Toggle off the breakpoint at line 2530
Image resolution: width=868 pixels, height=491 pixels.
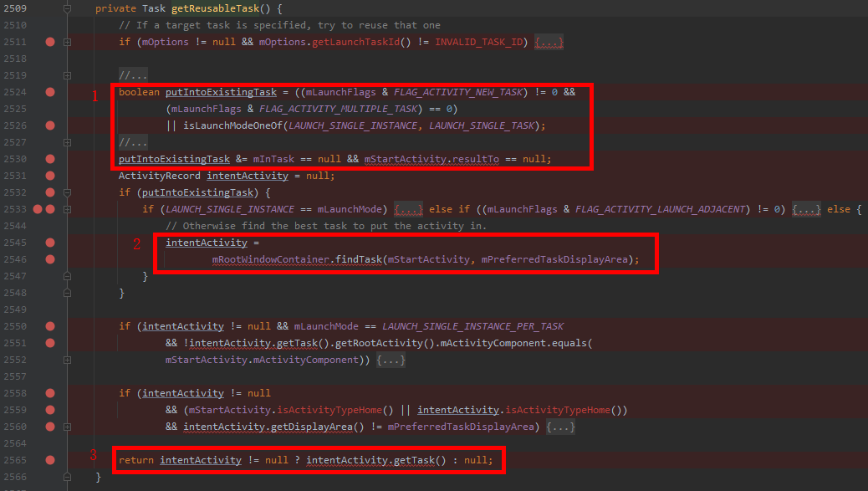(x=50, y=159)
